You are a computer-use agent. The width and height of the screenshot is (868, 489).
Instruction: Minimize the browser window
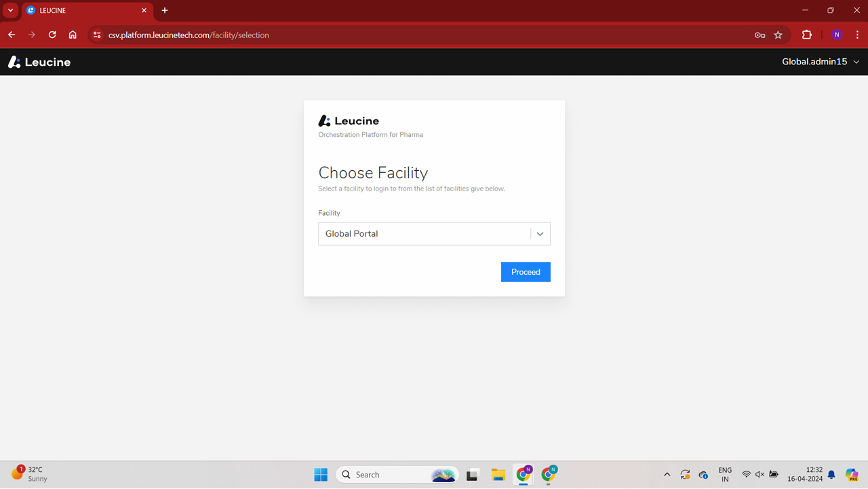[805, 10]
